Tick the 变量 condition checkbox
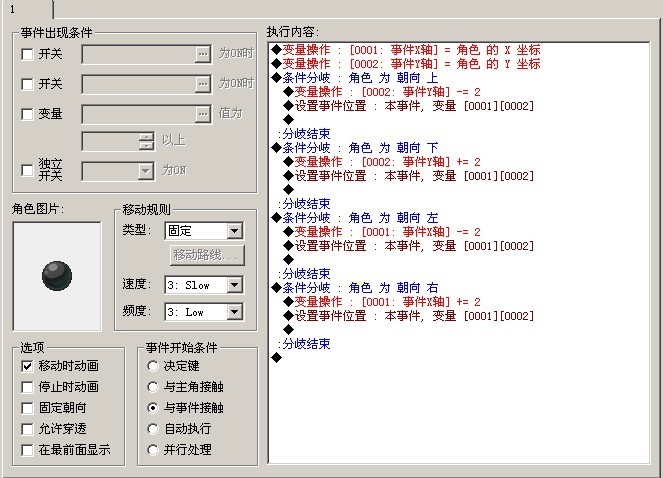The image size is (663, 478). click(x=27, y=114)
